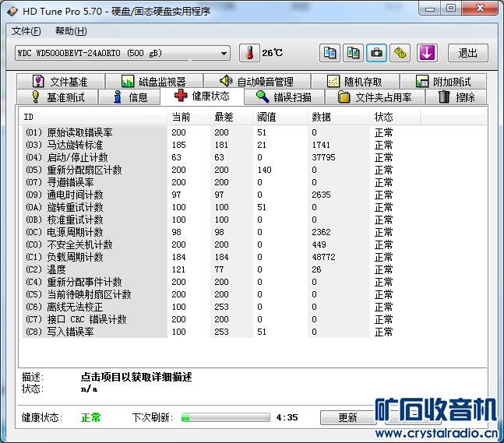Sort by the ID column header
504x443 pixels.
coord(93,117)
